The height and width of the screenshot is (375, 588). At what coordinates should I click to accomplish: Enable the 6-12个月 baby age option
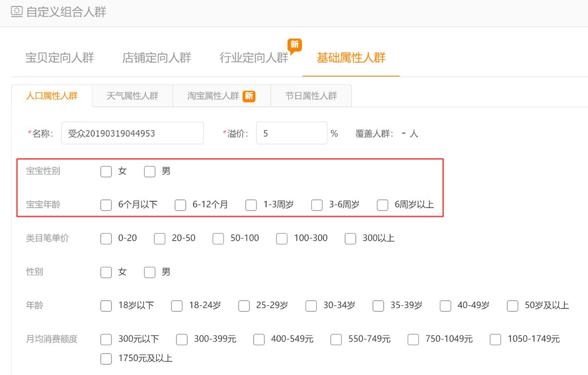tap(180, 205)
